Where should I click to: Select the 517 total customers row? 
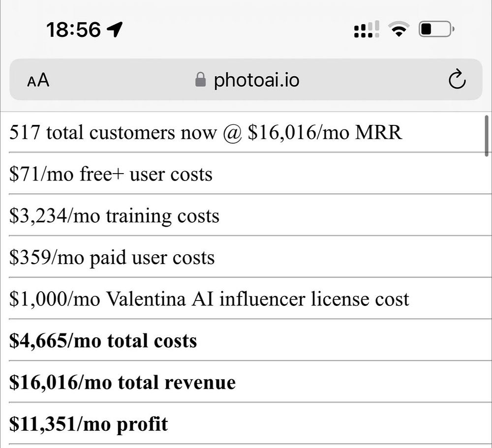click(205, 133)
